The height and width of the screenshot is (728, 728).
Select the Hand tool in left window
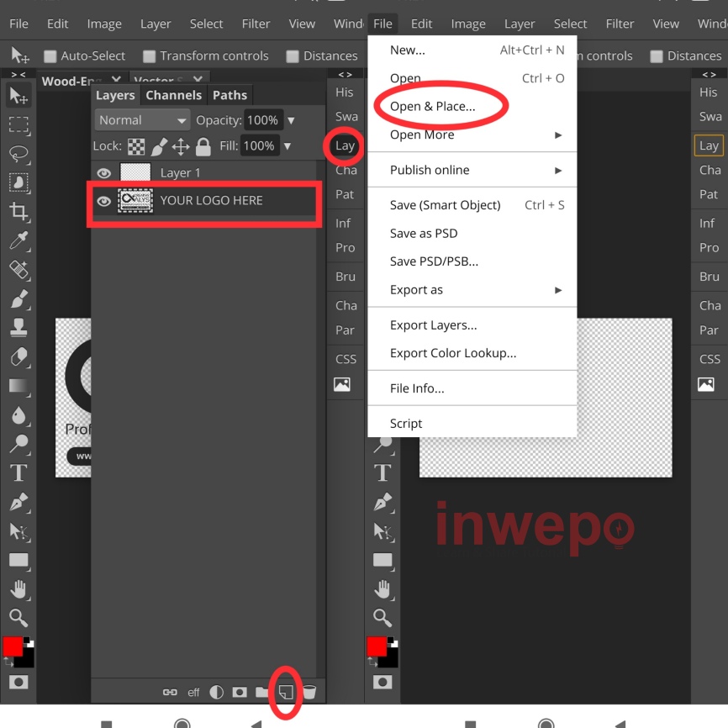18,589
